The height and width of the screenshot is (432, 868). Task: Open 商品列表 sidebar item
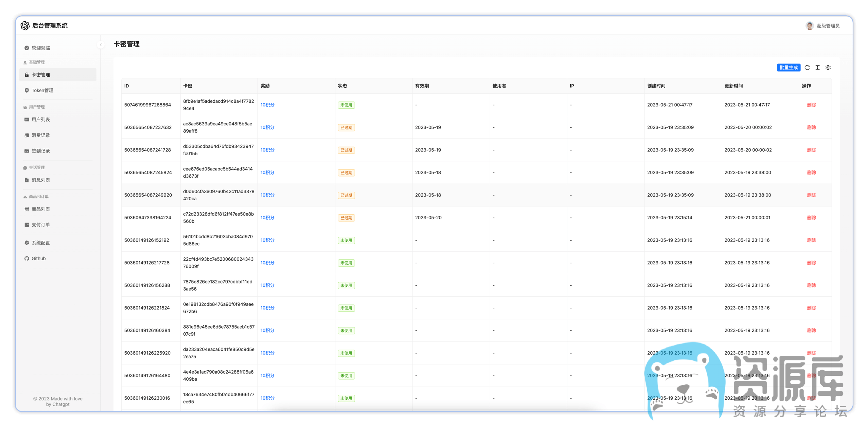tap(41, 209)
